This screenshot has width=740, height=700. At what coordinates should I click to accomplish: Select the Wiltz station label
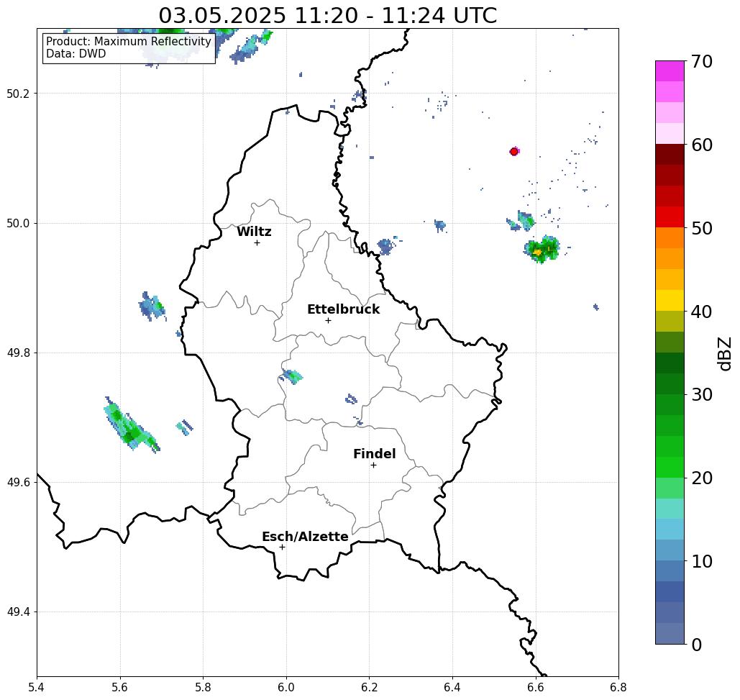click(254, 232)
